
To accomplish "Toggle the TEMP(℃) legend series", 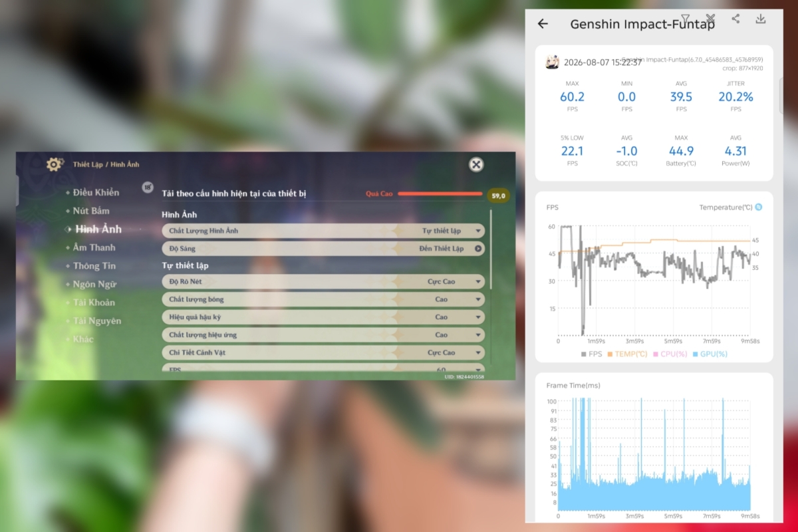I will 627,354.
